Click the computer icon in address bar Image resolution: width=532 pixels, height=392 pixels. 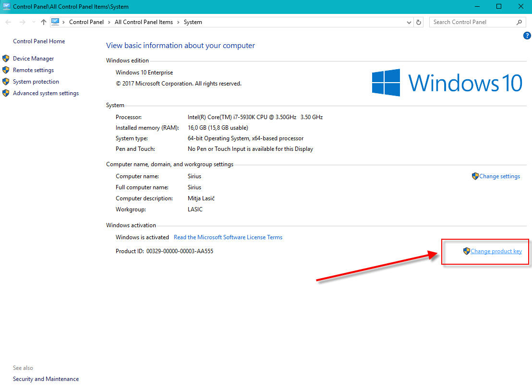(55, 22)
